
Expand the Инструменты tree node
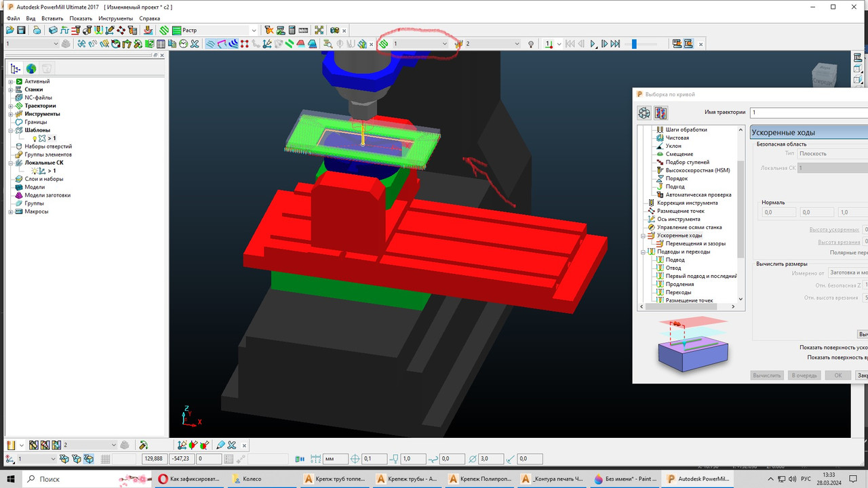tap(11, 114)
